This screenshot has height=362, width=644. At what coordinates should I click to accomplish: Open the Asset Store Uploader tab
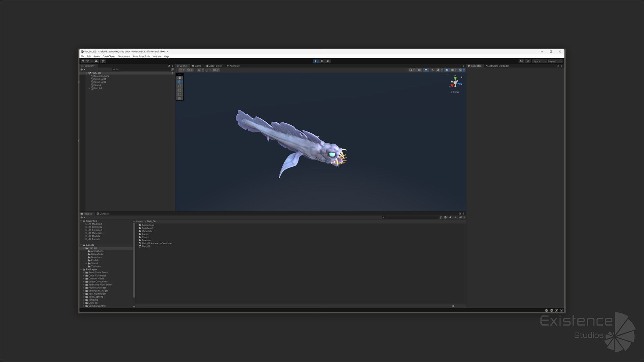pyautogui.click(x=497, y=66)
